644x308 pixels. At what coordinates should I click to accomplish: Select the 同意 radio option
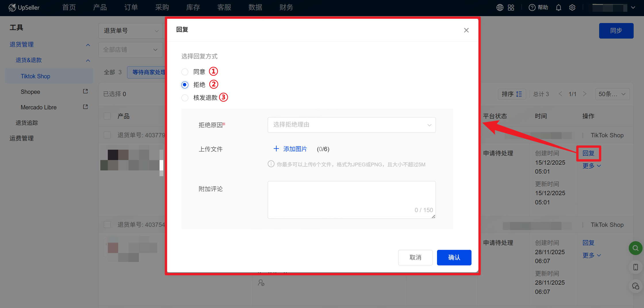coord(185,72)
